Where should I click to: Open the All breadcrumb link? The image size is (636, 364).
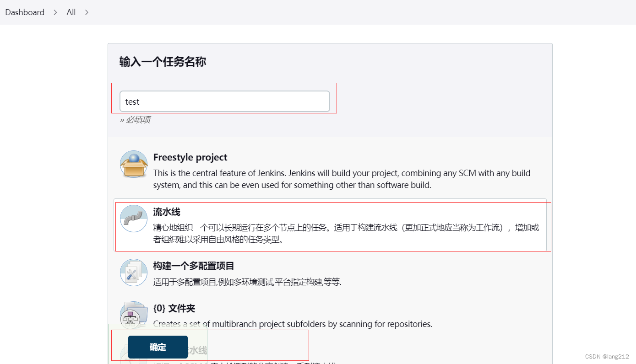pos(71,12)
